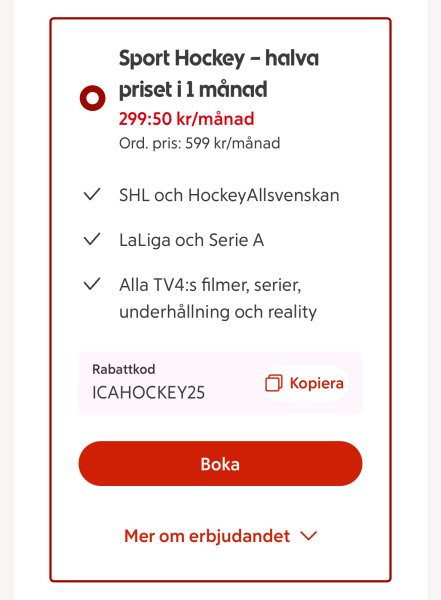
Task: Copy the discount code with Kopiera
Action: pyautogui.click(x=305, y=383)
